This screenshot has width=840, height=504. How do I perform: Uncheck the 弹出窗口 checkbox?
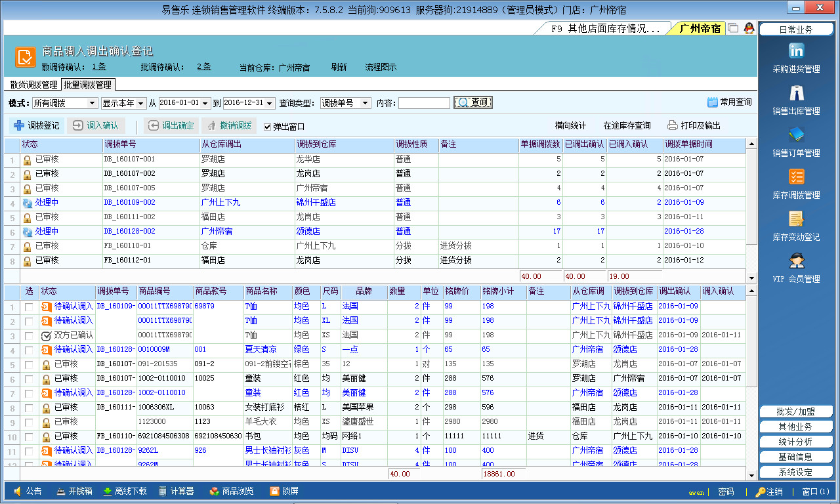(266, 125)
